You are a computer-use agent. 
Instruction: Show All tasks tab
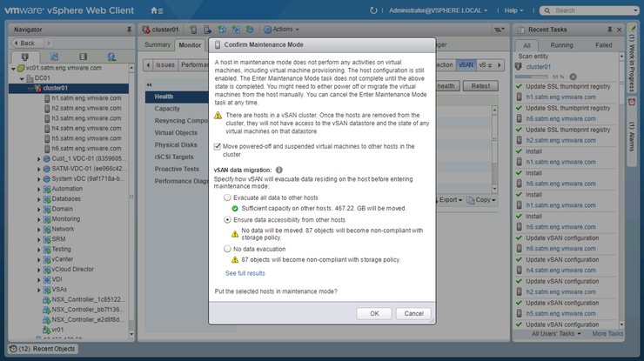tap(527, 45)
